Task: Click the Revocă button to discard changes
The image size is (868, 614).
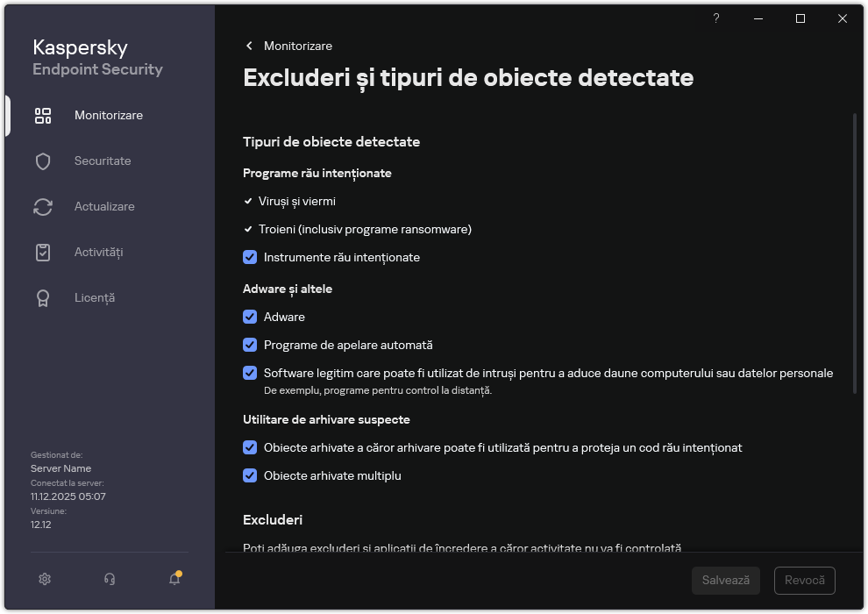Action: (804, 580)
